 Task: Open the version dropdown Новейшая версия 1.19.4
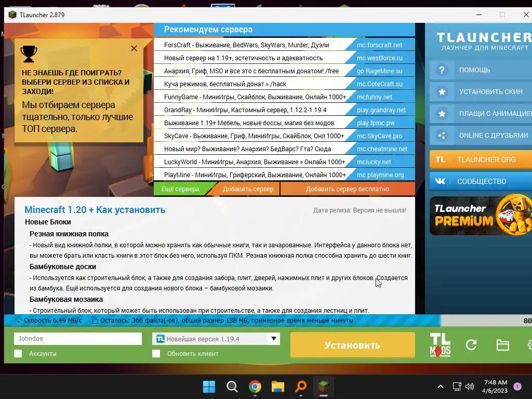click(x=216, y=339)
